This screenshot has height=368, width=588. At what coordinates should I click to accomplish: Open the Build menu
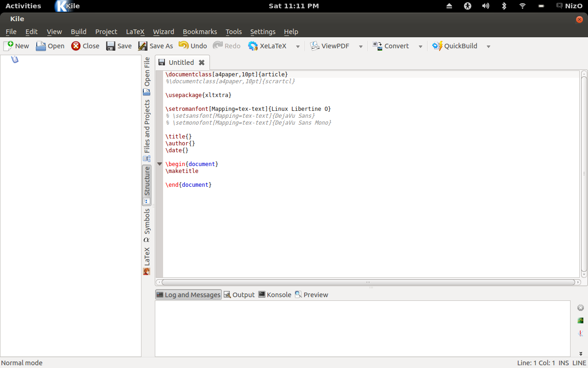tap(79, 32)
